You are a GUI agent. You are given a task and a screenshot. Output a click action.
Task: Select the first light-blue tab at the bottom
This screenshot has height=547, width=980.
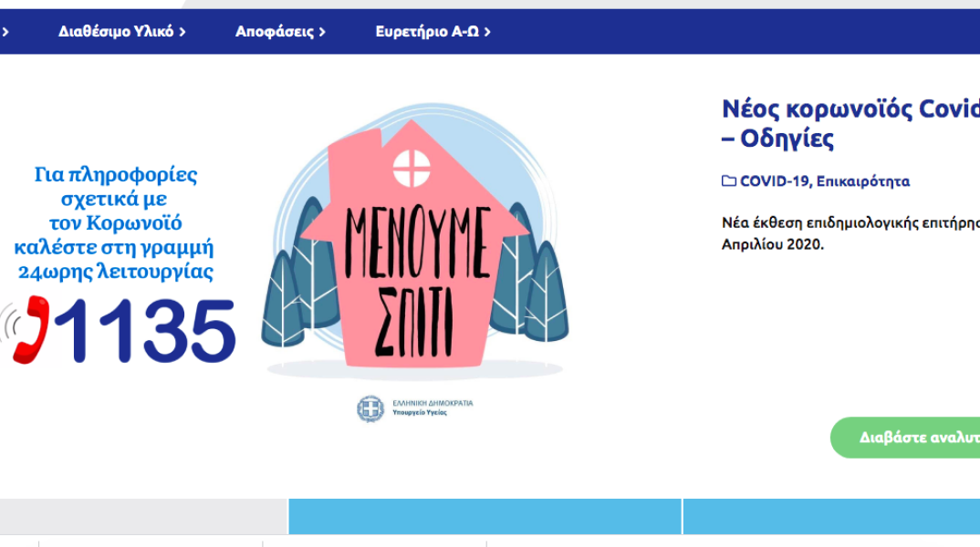(485, 516)
